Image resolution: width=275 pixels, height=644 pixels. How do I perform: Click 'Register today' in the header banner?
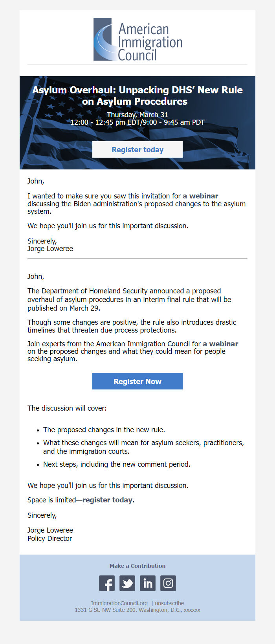[x=137, y=149]
